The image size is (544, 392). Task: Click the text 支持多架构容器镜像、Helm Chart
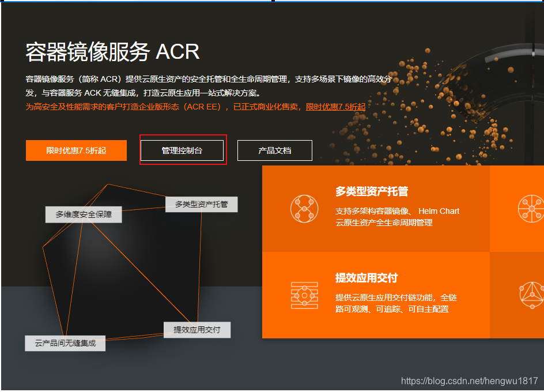[397, 211]
